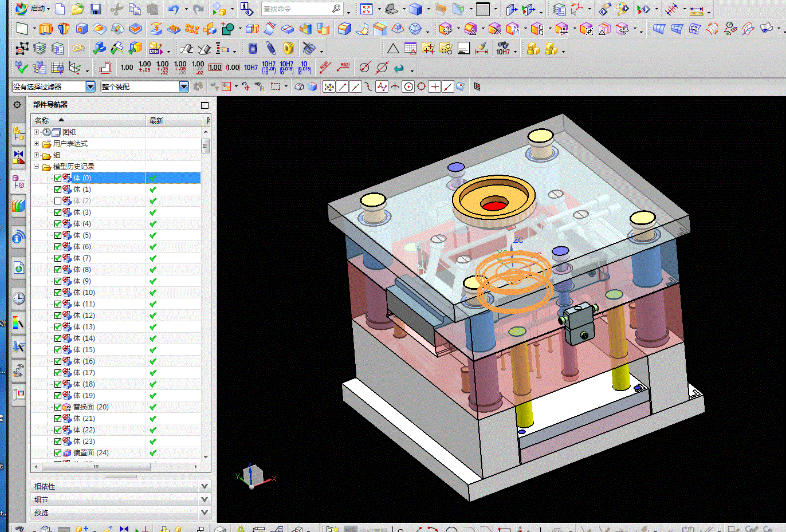Enable the unchecked 体 (2) feature checkbox
The width and height of the screenshot is (786, 532).
click(x=58, y=201)
